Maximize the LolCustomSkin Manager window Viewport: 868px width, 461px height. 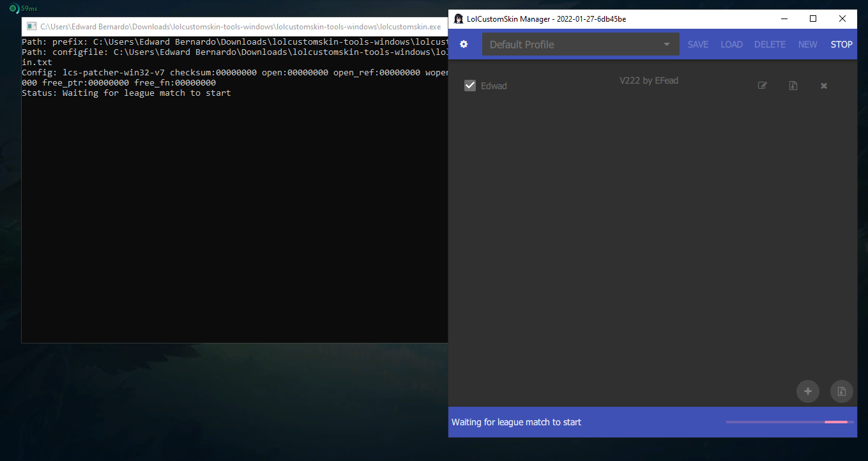(x=813, y=19)
